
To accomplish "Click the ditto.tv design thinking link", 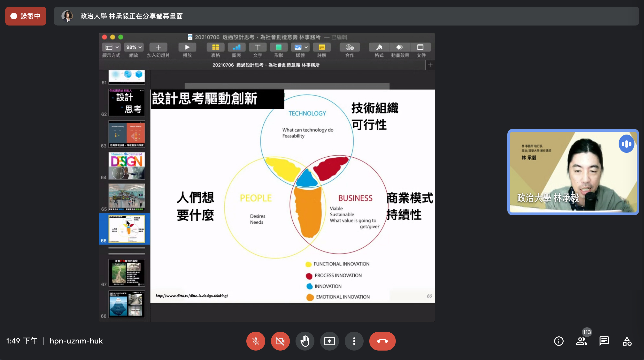I will pyautogui.click(x=192, y=296).
